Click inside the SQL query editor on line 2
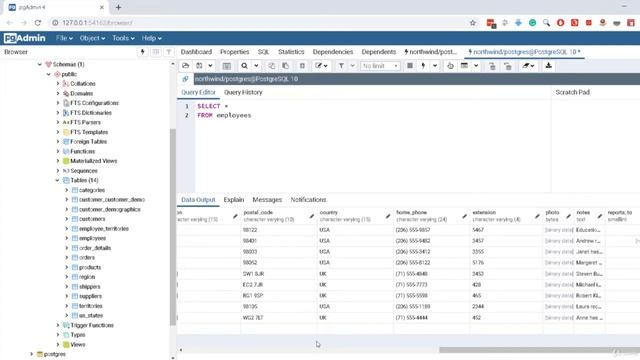The width and height of the screenshot is (640, 360). pos(224,116)
